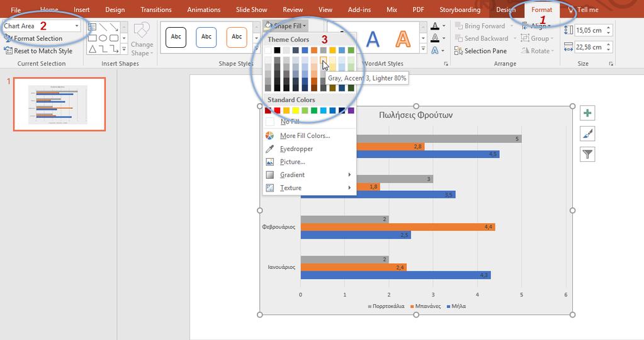Open the Gradient submenu

coord(309,175)
